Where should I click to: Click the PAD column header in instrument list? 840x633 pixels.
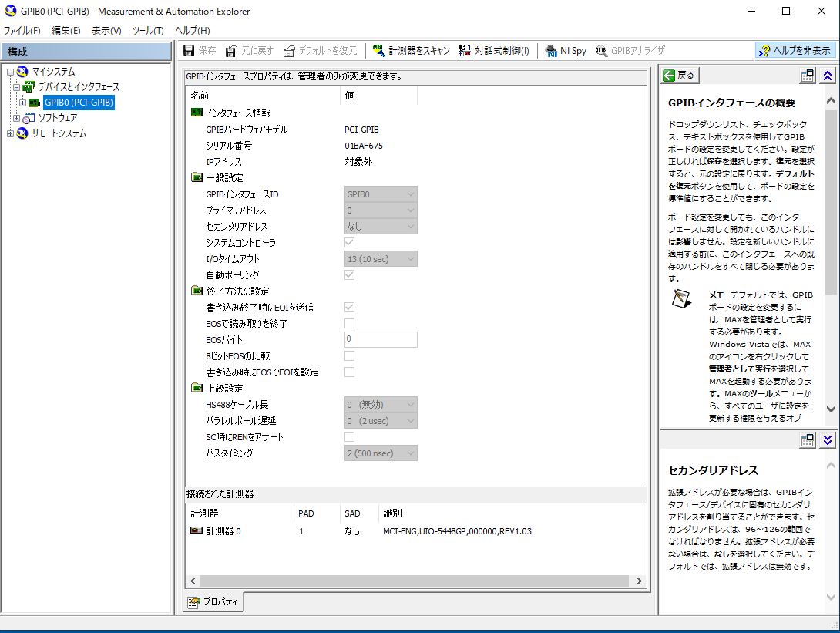pos(317,513)
